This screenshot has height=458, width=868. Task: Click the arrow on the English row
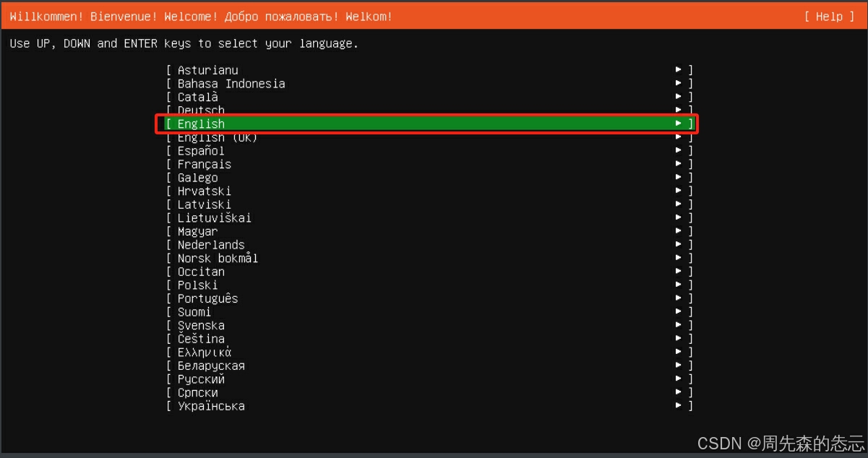pos(679,124)
